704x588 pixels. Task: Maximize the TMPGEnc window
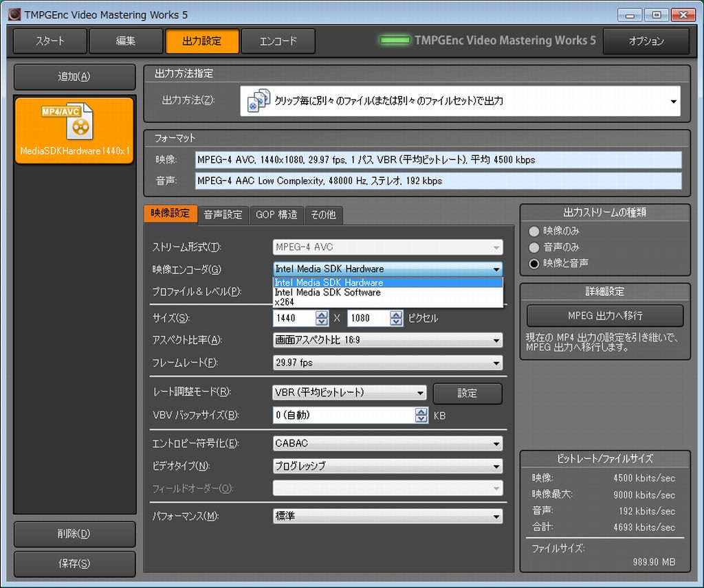[x=656, y=15]
